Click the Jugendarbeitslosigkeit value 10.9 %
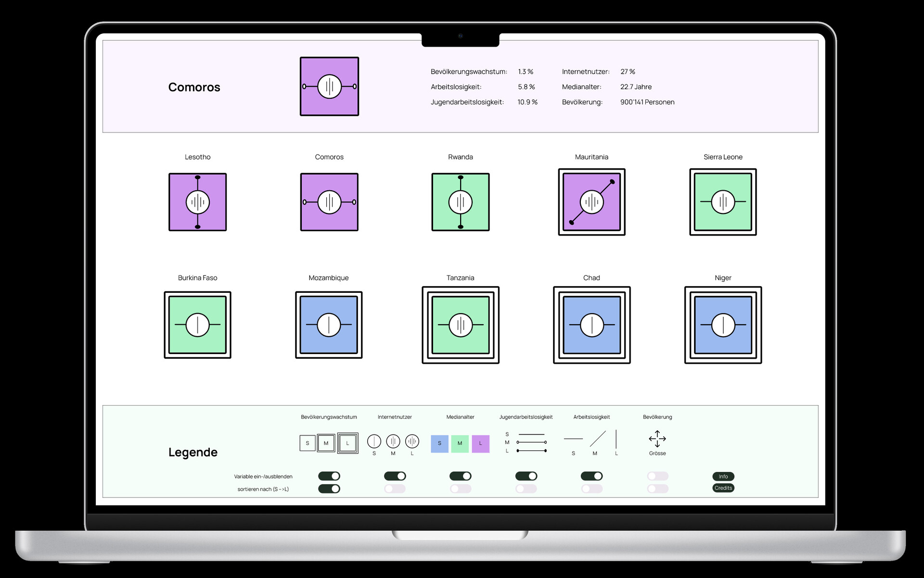Screen dimensions: 924x578 (527, 102)
